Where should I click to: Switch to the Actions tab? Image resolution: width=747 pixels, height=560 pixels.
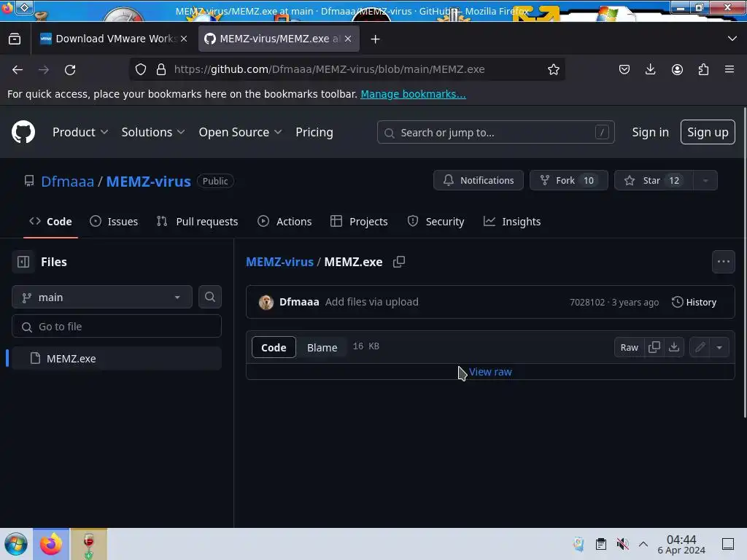point(285,222)
